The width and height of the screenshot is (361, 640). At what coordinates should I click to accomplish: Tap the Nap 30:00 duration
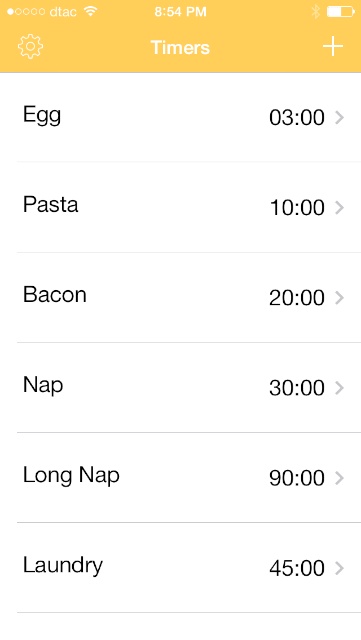(297, 388)
